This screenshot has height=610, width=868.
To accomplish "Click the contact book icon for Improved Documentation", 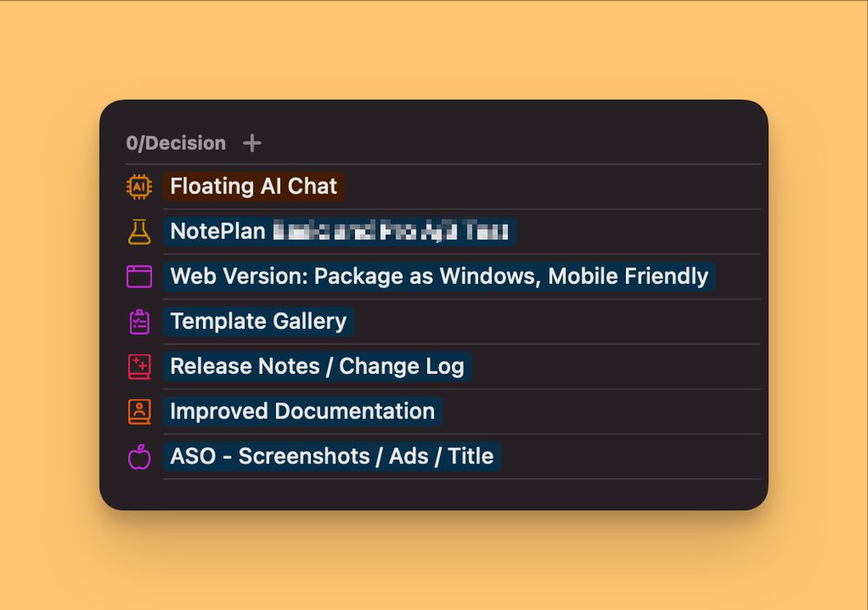I will coord(139,411).
